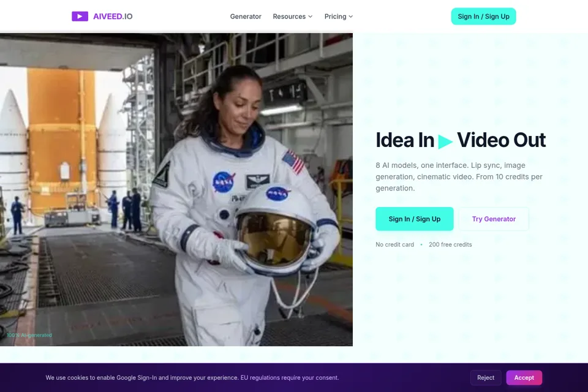Click the astronaut hero video image
The width and height of the screenshot is (588, 392).
176,189
